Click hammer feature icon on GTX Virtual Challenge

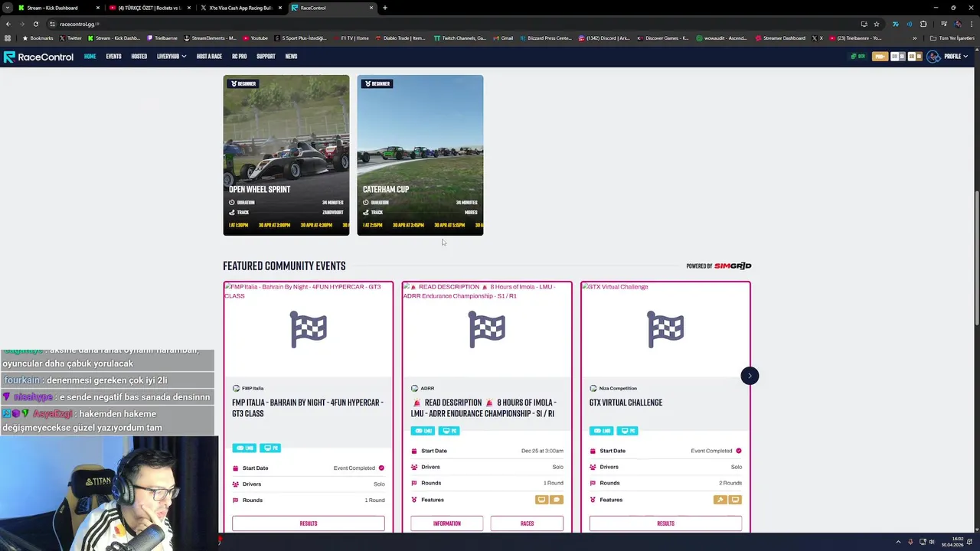720,500
